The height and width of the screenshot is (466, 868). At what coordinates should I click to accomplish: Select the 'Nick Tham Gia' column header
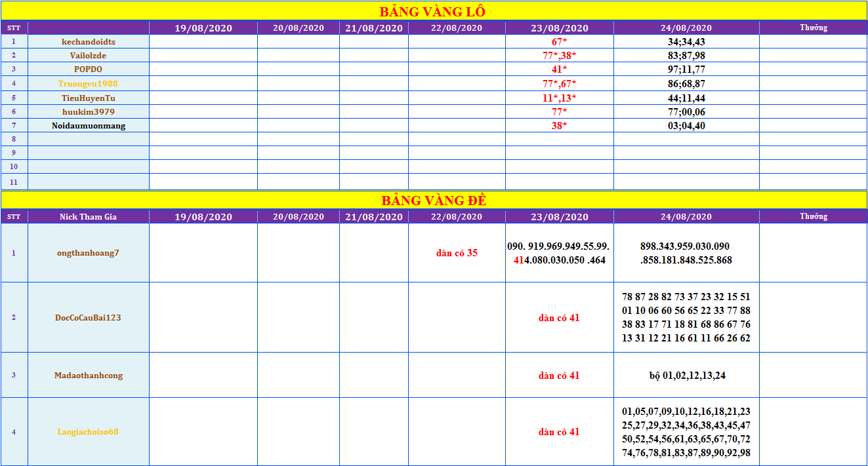89,217
